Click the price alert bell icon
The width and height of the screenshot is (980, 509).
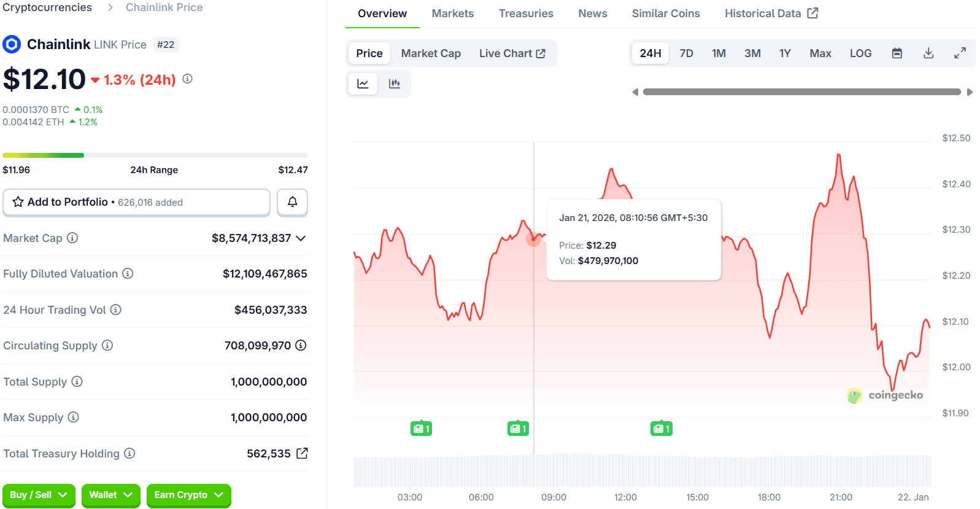point(292,202)
